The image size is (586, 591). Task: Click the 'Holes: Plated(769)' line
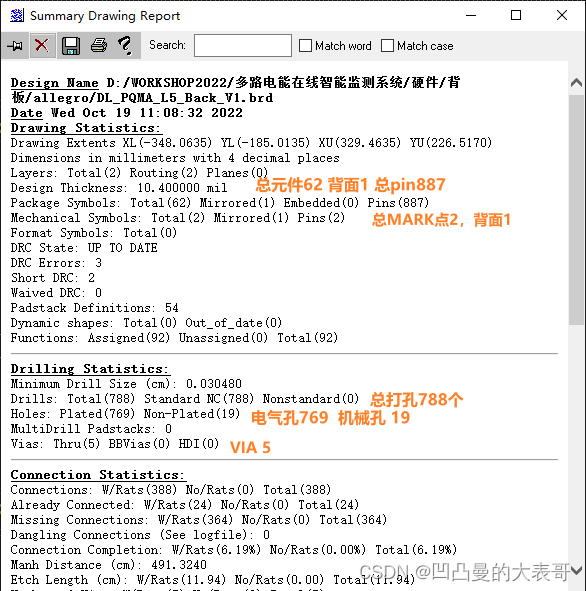point(125,414)
